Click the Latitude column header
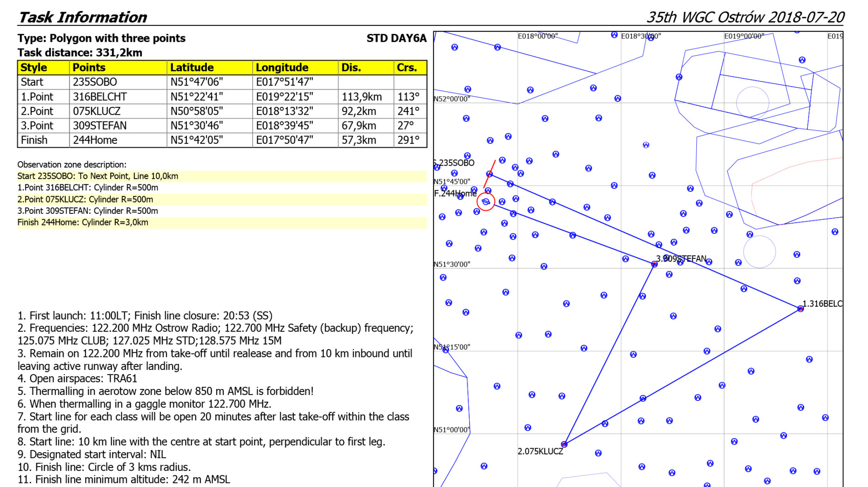This screenshot has height=487, width=868. click(192, 68)
